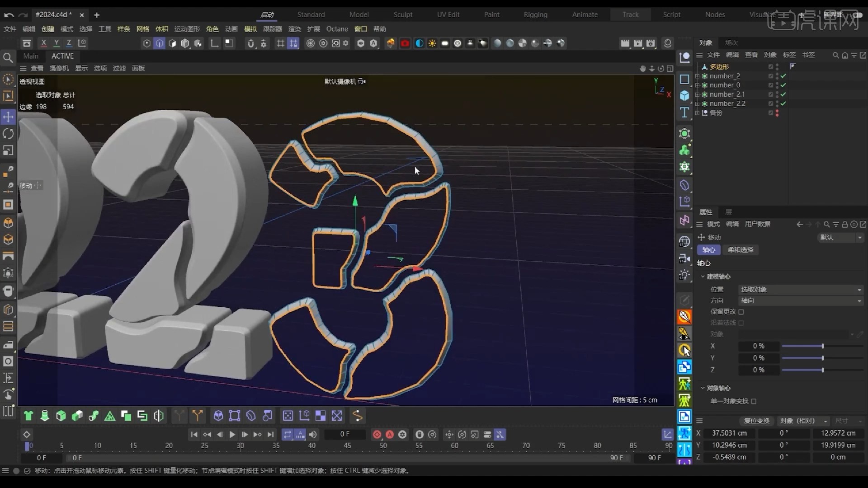Play the animation forward

pos(232,435)
